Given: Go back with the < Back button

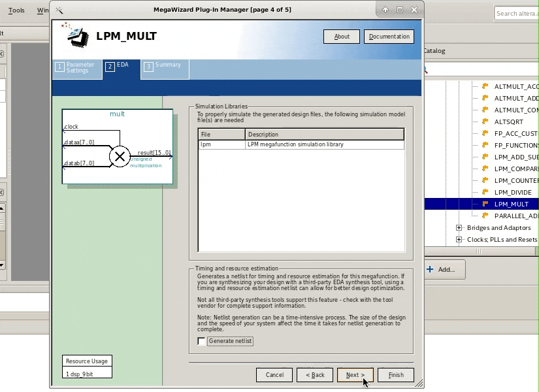Looking at the screenshot, I should pyautogui.click(x=315, y=375).
